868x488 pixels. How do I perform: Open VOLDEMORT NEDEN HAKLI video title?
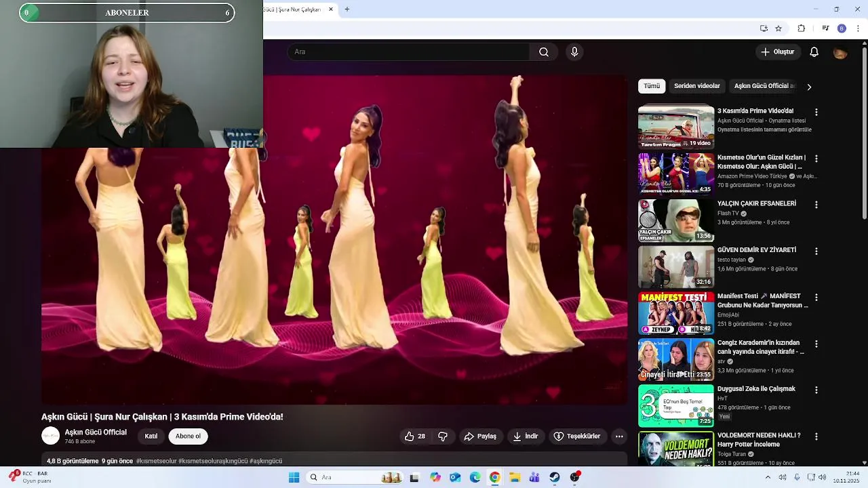click(x=759, y=440)
